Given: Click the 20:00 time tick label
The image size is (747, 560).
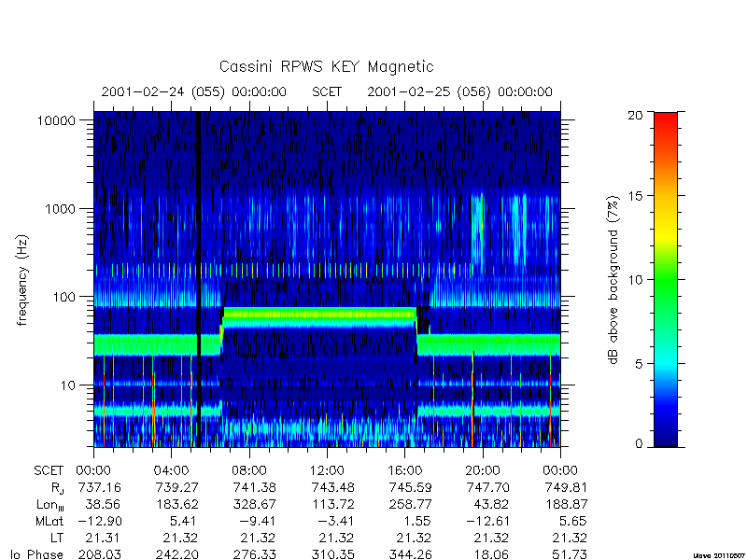Looking at the screenshot, I should (x=483, y=471).
